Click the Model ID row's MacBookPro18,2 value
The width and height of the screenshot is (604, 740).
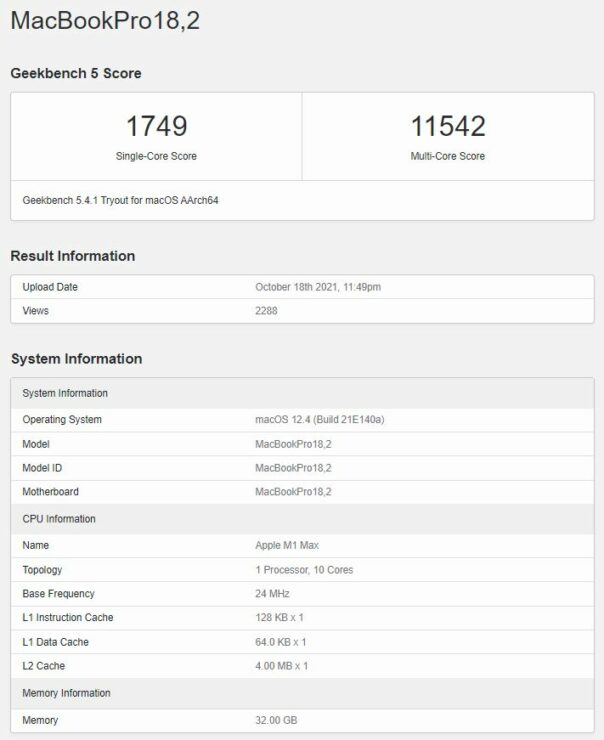point(293,468)
